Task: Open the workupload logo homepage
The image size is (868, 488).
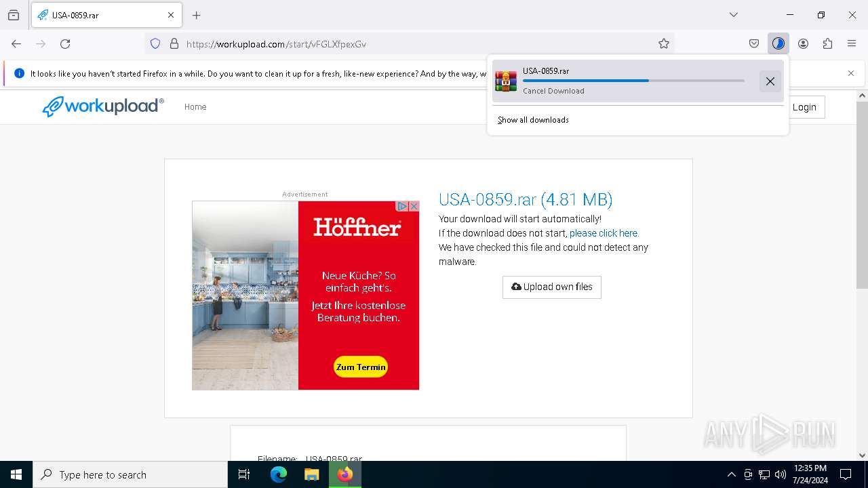Action: [x=103, y=106]
